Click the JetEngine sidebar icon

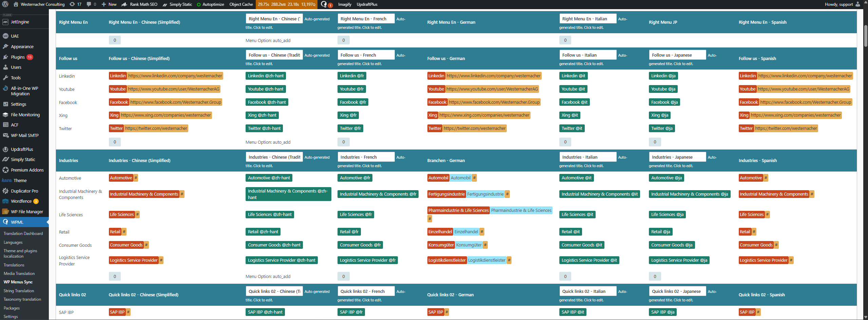(5, 22)
